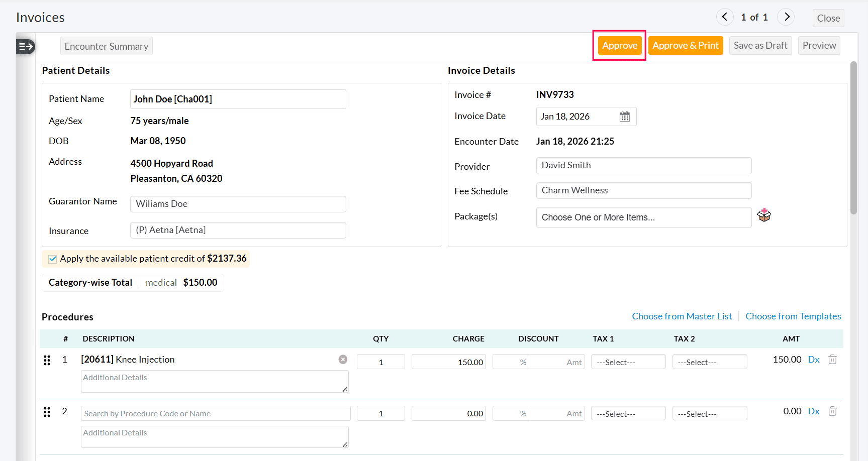Open Choose from Master List
Screen dimensions: 868x461
(x=682, y=316)
